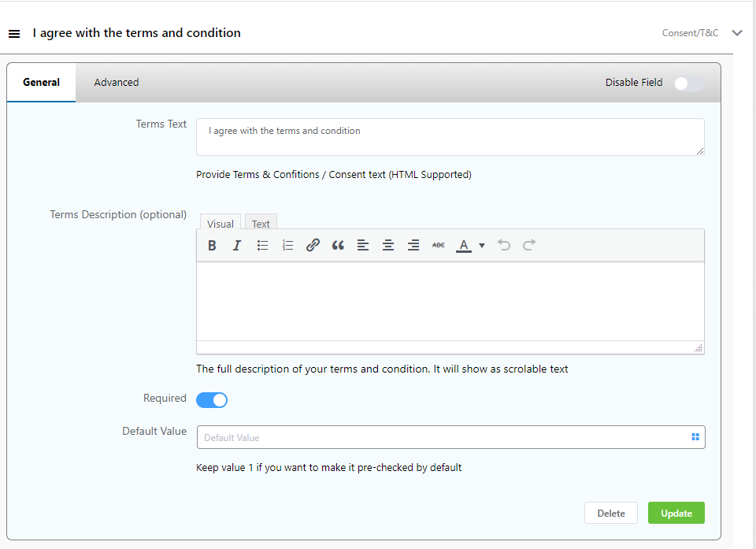Viewport: 756px width, 549px height.
Task: Align text left in the editor
Action: 363,246
